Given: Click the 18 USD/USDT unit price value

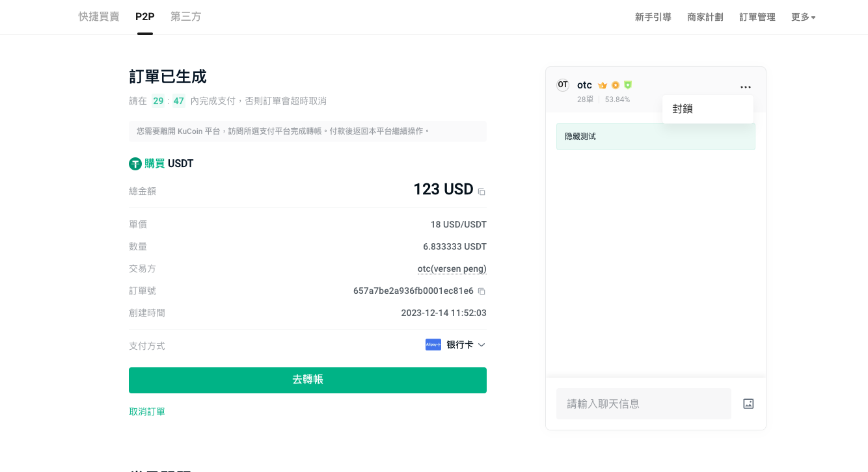Looking at the screenshot, I should [459, 224].
